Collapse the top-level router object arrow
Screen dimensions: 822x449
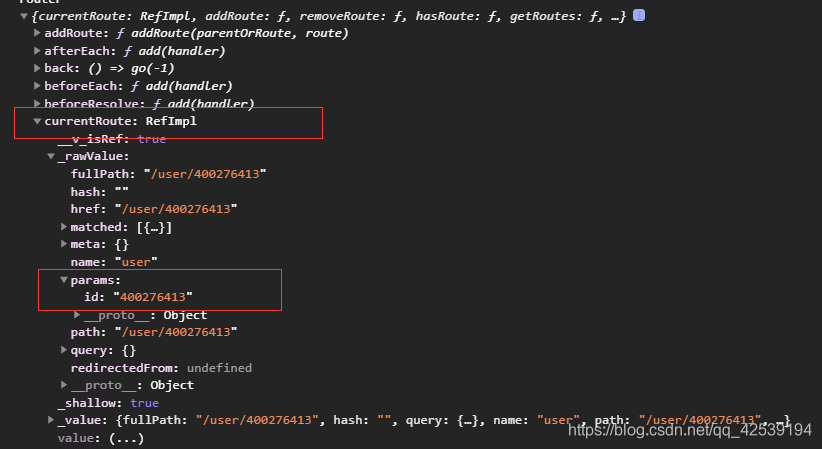(x=24, y=16)
